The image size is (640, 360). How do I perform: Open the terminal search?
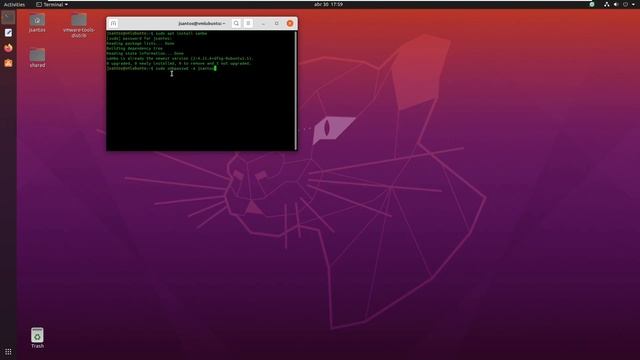236,24
